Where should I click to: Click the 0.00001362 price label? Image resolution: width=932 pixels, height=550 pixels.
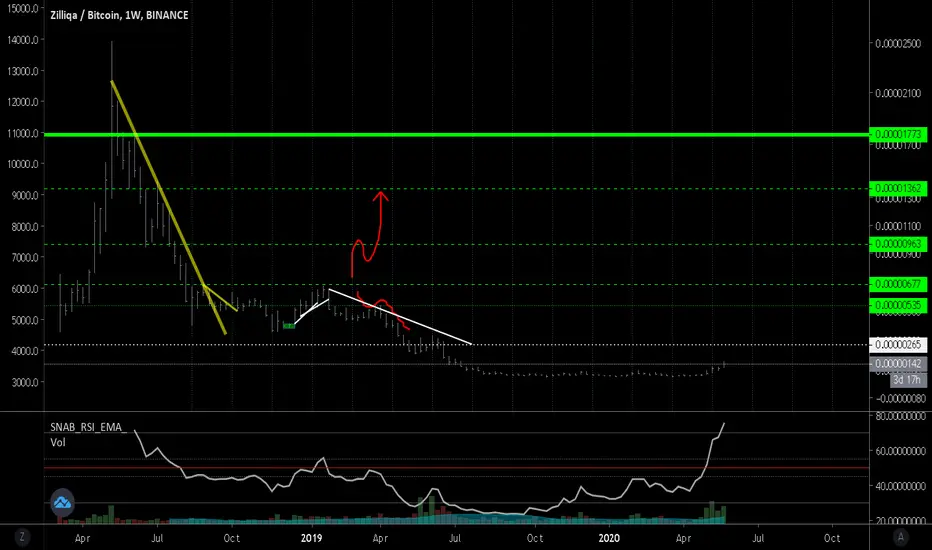pyautogui.click(x=898, y=188)
